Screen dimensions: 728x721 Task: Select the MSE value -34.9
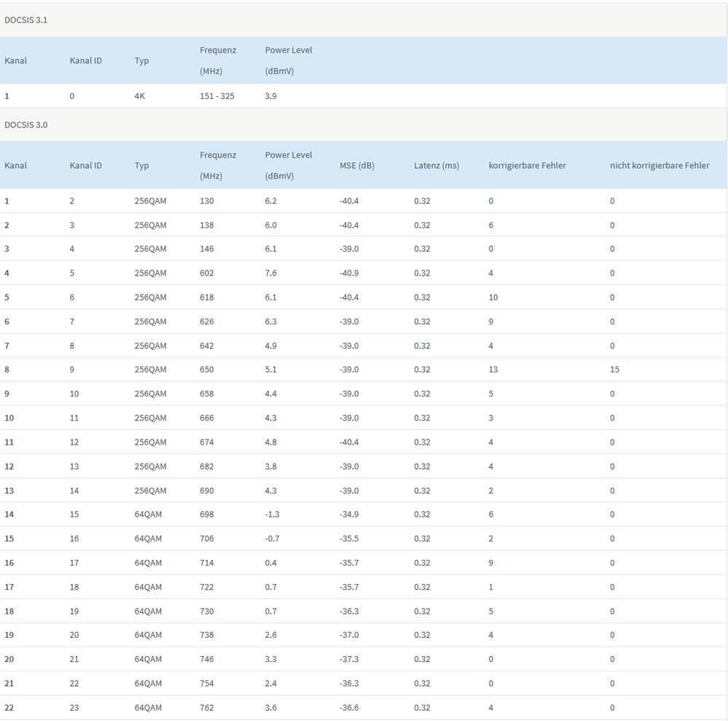pos(349,515)
